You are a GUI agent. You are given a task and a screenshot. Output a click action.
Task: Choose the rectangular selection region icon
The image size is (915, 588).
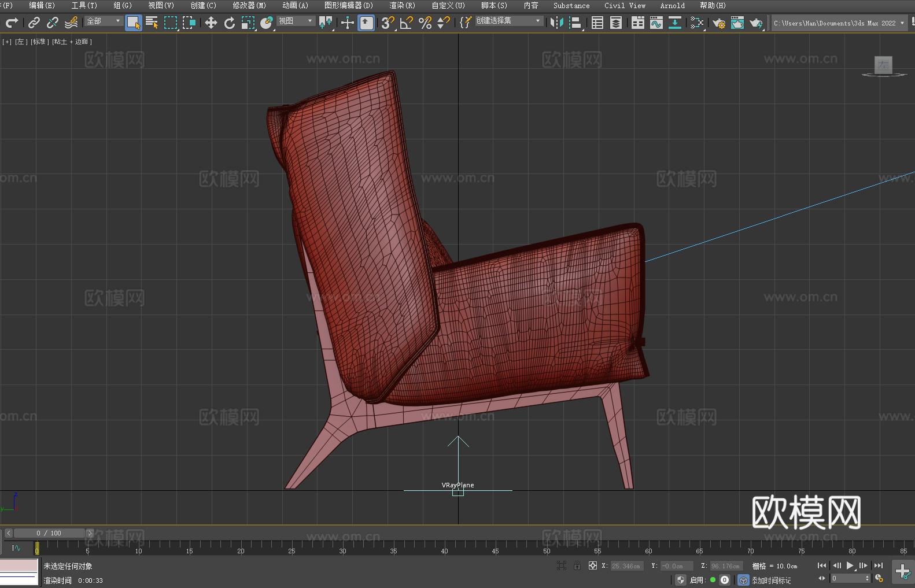pos(171,23)
